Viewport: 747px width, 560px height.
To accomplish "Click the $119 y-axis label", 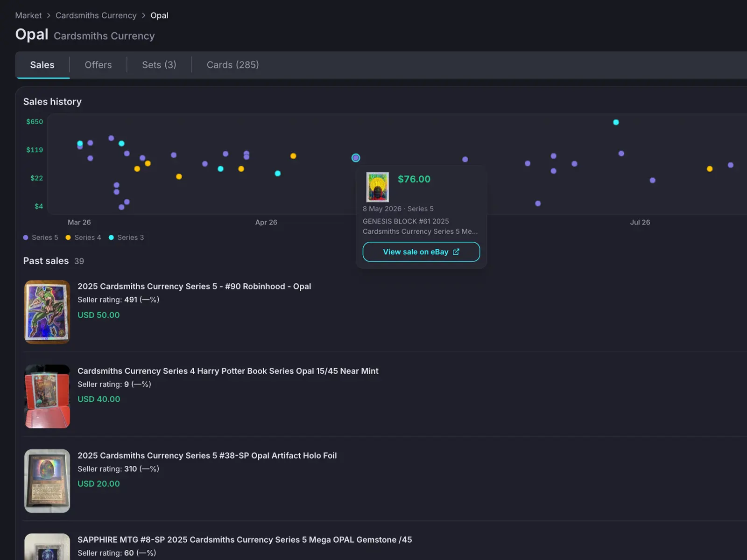I will click(35, 150).
